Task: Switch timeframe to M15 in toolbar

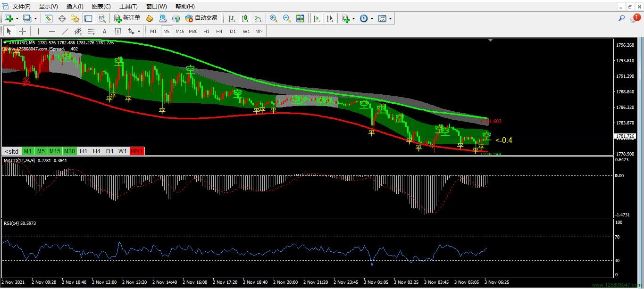Action: pos(180,31)
